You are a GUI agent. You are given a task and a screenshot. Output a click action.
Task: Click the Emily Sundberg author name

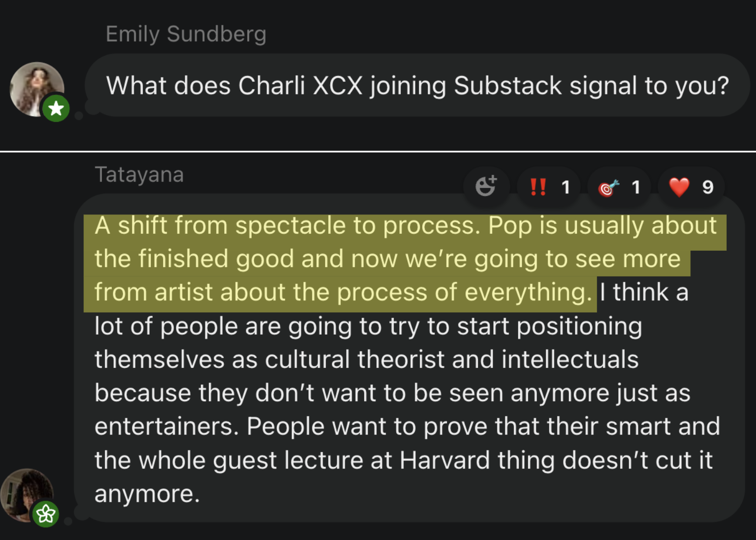click(186, 34)
